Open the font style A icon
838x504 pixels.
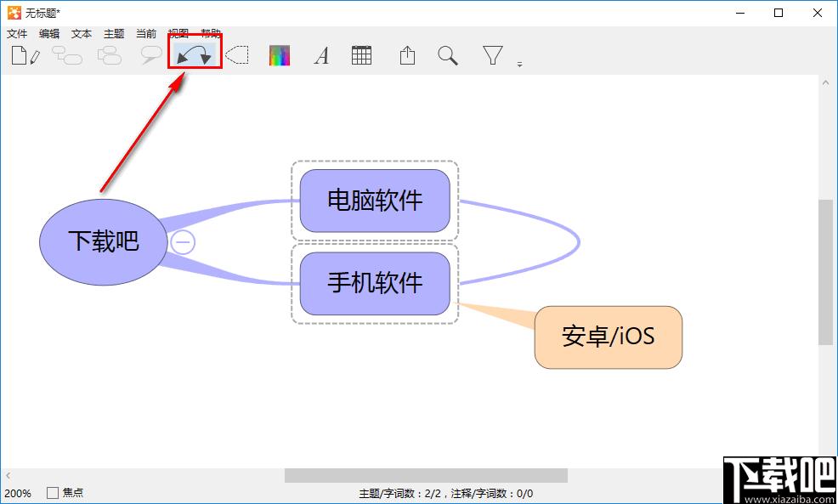321,55
